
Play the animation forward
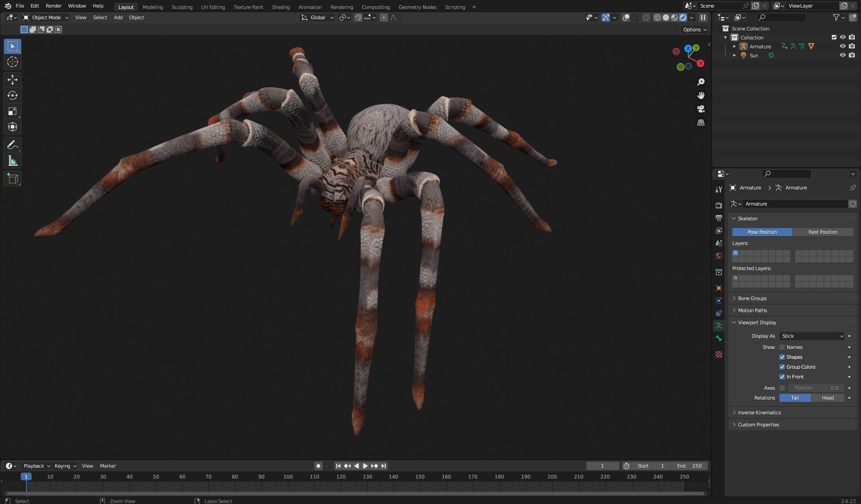point(365,466)
